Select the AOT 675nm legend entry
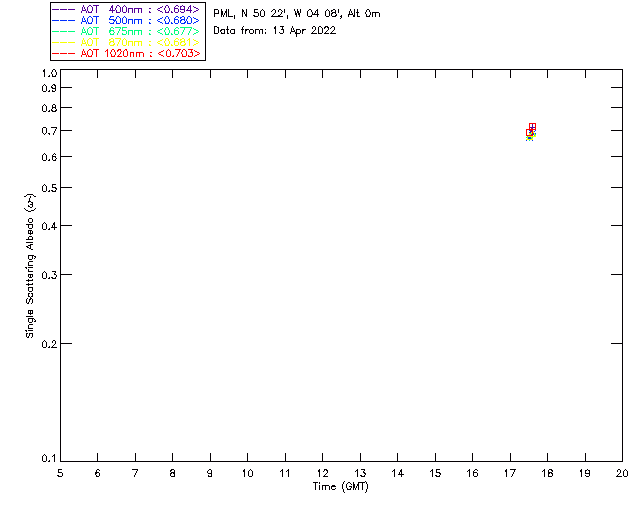The height and width of the screenshot is (512, 640). (126, 31)
